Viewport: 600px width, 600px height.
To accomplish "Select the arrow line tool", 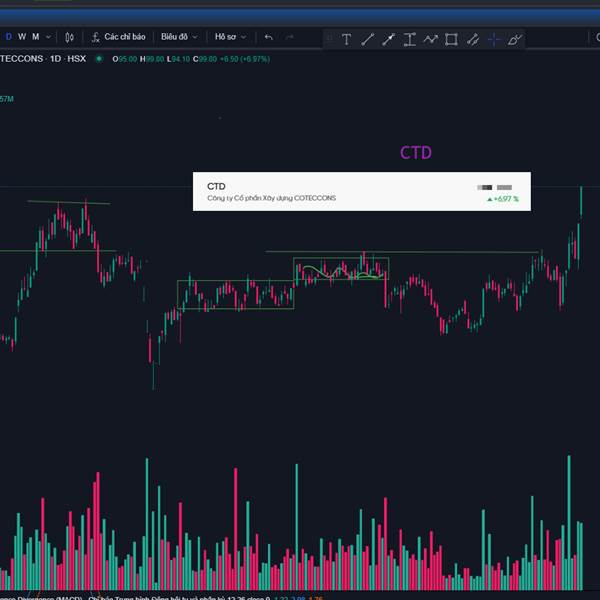I will pyautogui.click(x=388, y=40).
